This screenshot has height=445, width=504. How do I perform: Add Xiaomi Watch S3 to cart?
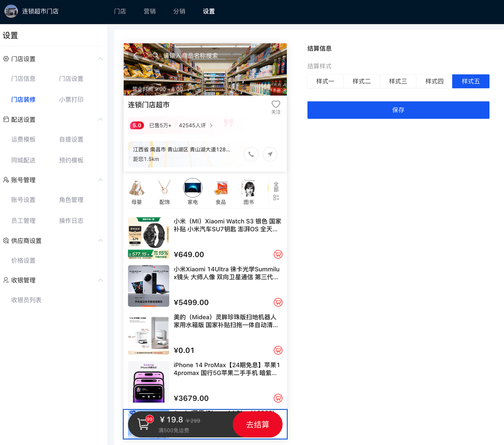(x=278, y=254)
